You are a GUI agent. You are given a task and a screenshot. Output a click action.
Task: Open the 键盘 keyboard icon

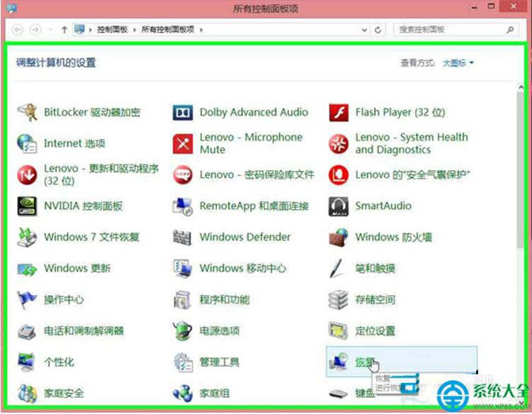coord(339,394)
